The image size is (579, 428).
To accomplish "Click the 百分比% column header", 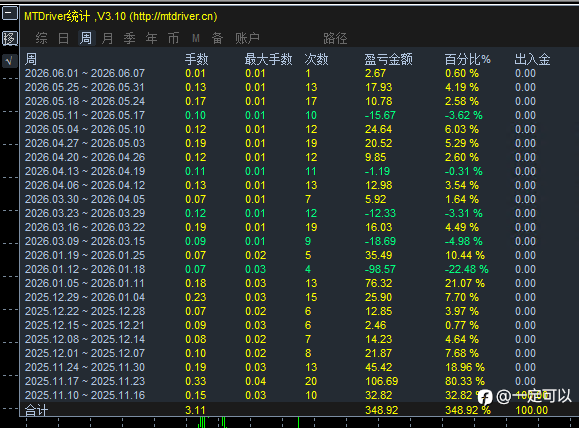I will (x=467, y=59).
